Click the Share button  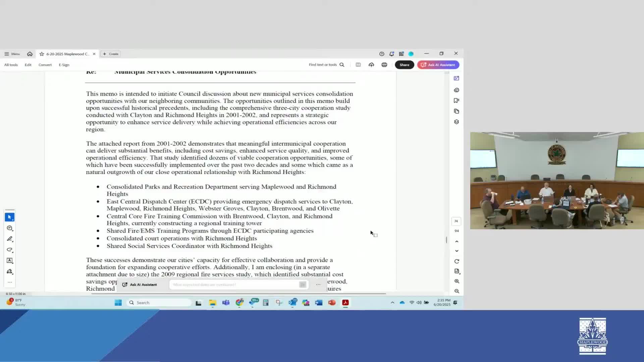pyautogui.click(x=404, y=65)
